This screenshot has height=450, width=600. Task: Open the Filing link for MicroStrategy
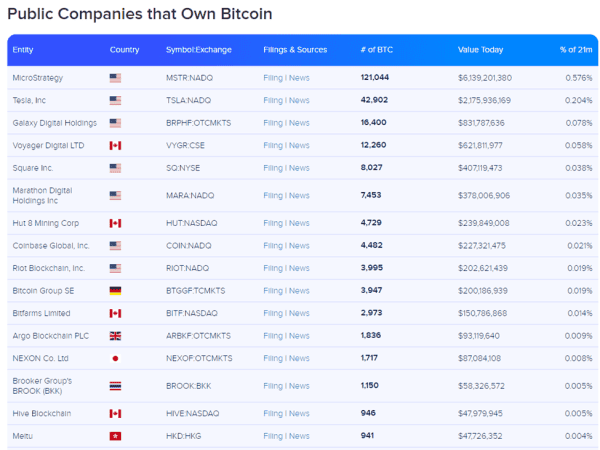point(273,77)
